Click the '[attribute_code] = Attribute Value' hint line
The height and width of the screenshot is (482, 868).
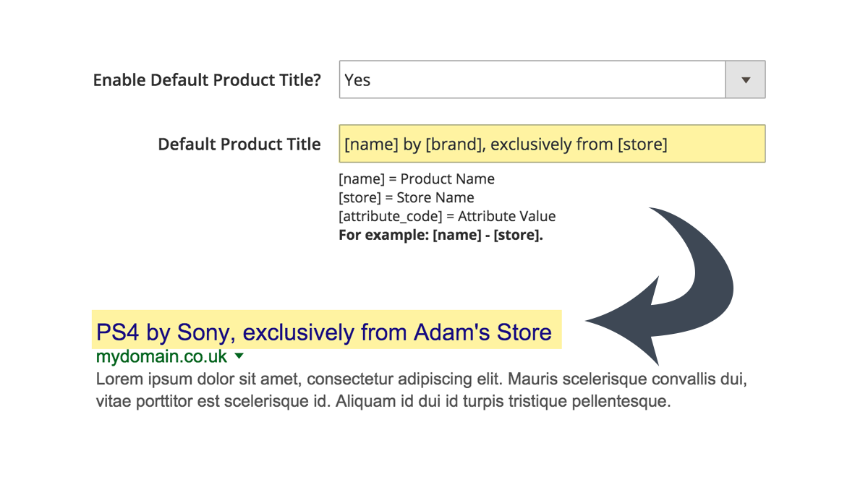pos(447,217)
